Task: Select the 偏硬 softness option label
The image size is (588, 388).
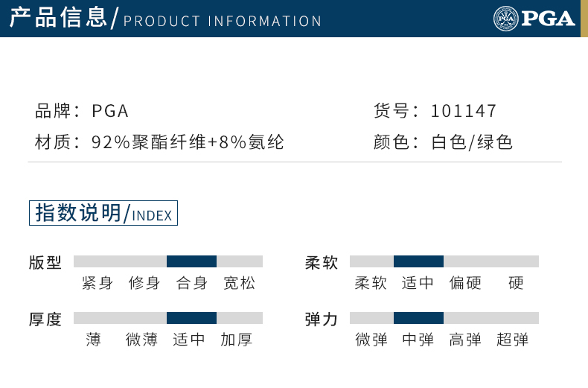Action: tap(465, 283)
